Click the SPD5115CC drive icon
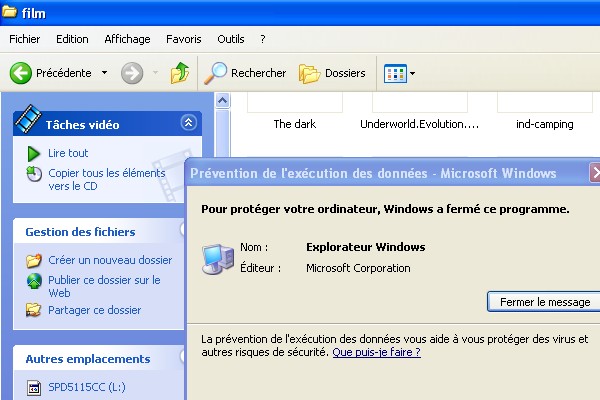This screenshot has width=600, height=400. pos(34,387)
